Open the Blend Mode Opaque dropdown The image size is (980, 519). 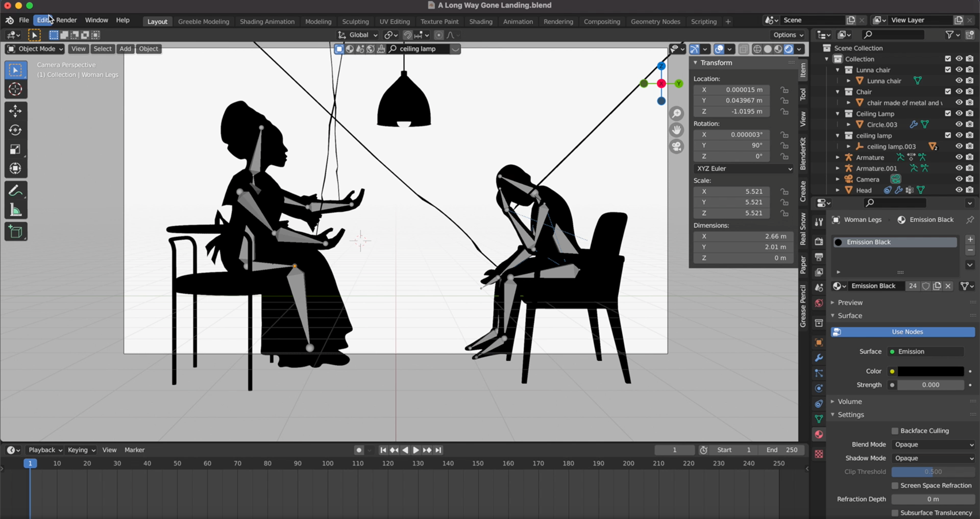tap(934, 444)
